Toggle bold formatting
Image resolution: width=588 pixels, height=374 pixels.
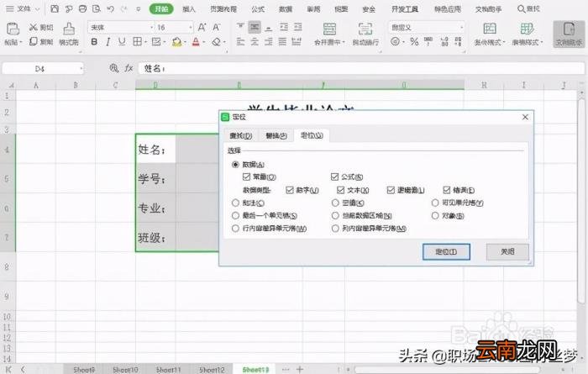pos(94,42)
